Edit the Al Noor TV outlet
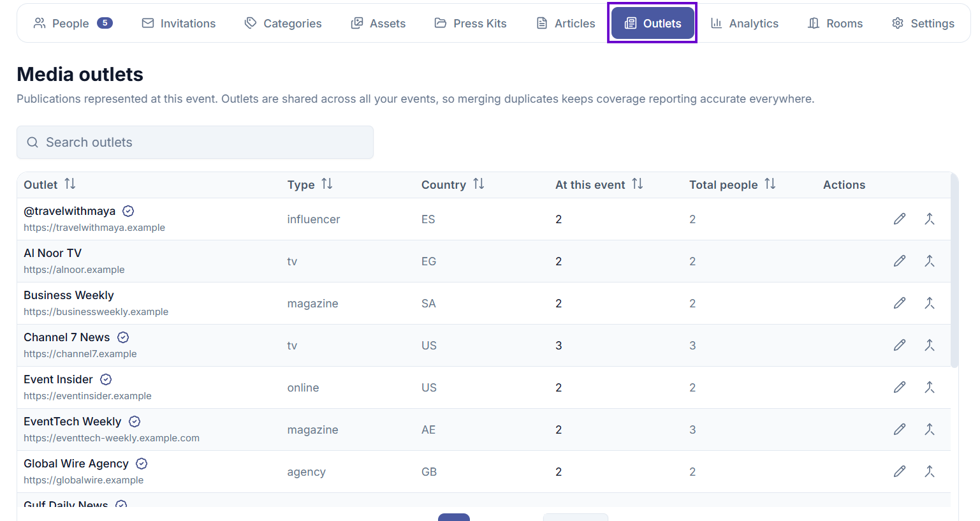The image size is (980, 521). (x=900, y=261)
